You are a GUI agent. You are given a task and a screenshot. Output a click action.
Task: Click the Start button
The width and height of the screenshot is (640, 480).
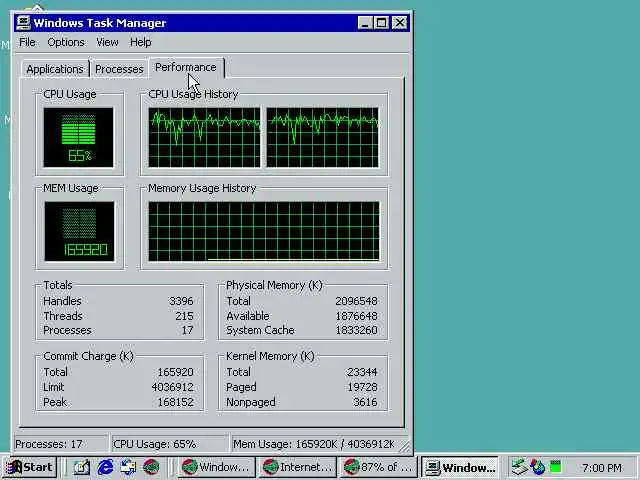(30, 467)
